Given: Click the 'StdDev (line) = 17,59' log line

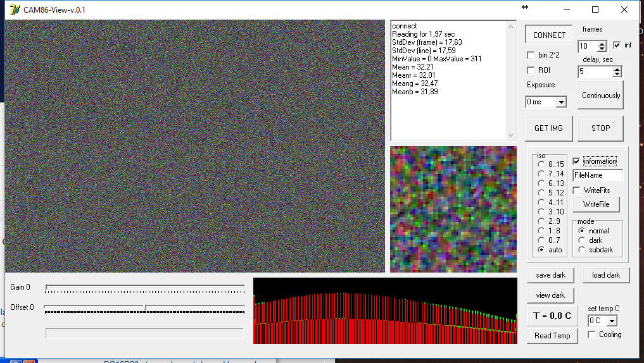Looking at the screenshot, I should pyautogui.click(x=424, y=51).
